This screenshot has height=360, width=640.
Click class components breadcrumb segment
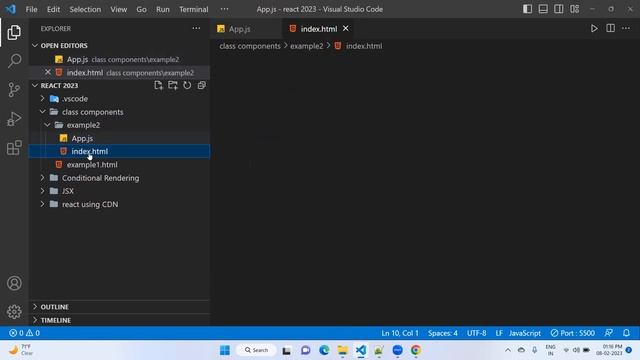click(x=250, y=46)
